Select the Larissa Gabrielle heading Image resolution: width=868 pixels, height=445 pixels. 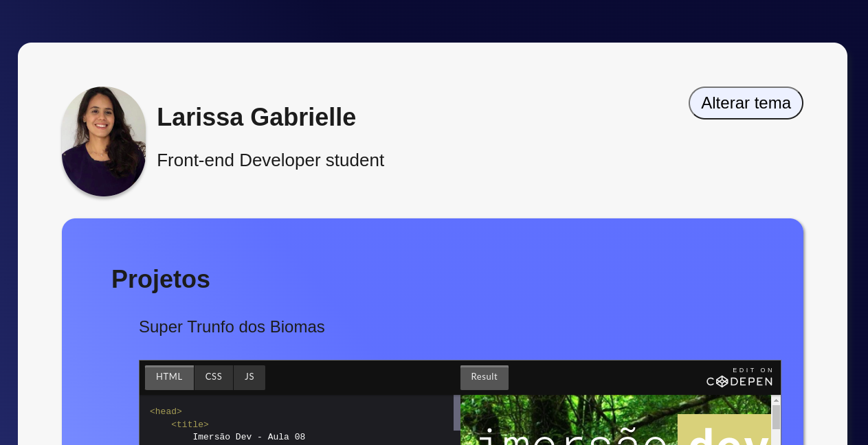pos(256,117)
